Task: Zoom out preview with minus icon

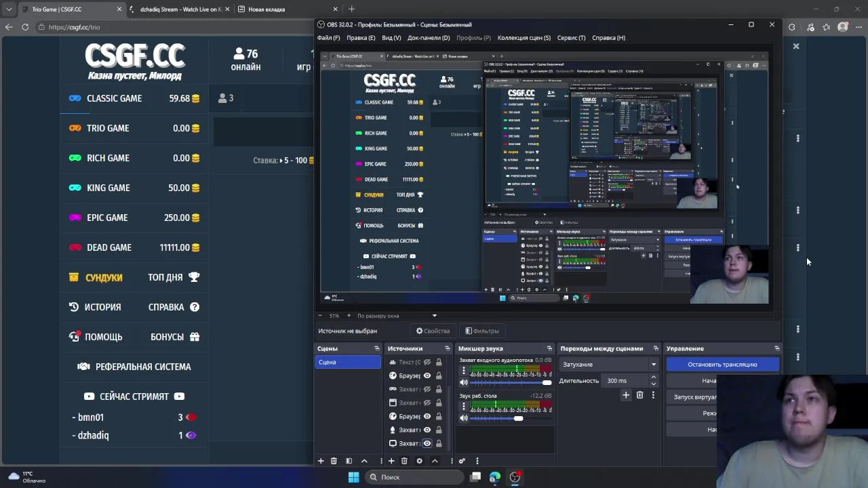Action: pos(320,315)
